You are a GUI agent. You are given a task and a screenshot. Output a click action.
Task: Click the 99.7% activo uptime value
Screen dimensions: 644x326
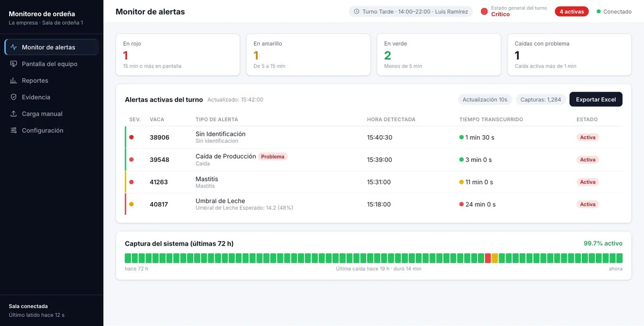[603, 243]
